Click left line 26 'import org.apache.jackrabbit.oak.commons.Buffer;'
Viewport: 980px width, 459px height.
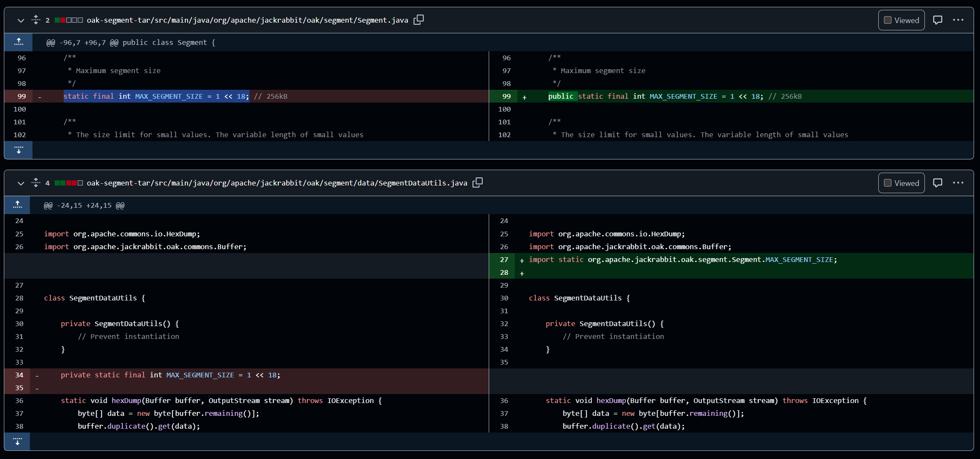145,247
